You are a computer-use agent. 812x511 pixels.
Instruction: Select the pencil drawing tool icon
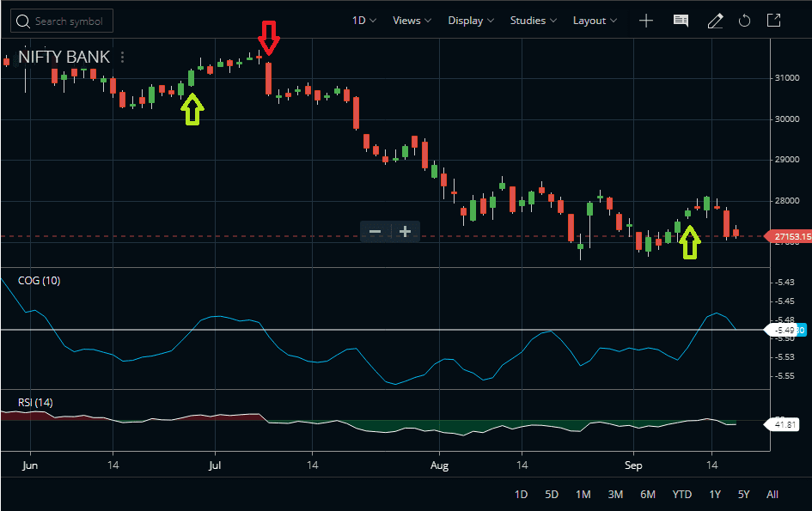(715, 21)
